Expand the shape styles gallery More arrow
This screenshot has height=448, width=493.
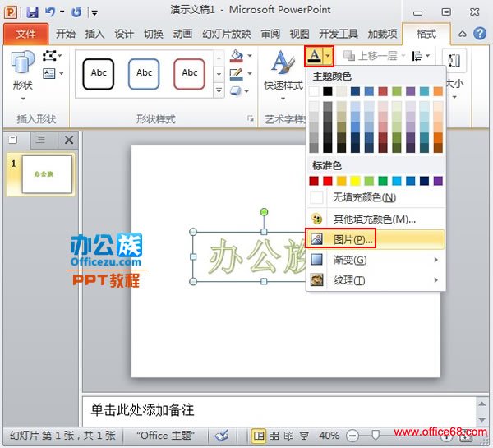pyautogui.click(x=219, y=91)
